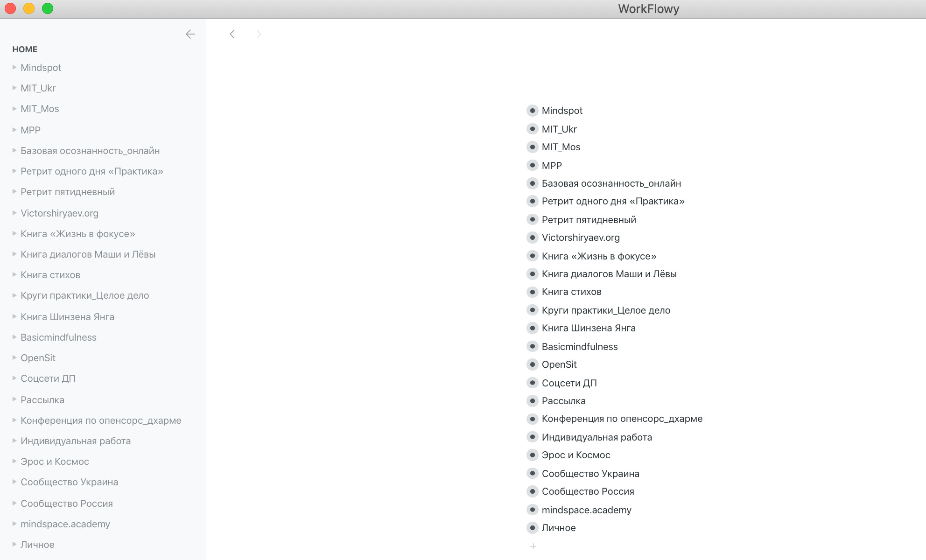Expand MIT_Ukr triangle in sidebar
The height and width of the screenshot is (560, 926).
[x=14, y=88]
